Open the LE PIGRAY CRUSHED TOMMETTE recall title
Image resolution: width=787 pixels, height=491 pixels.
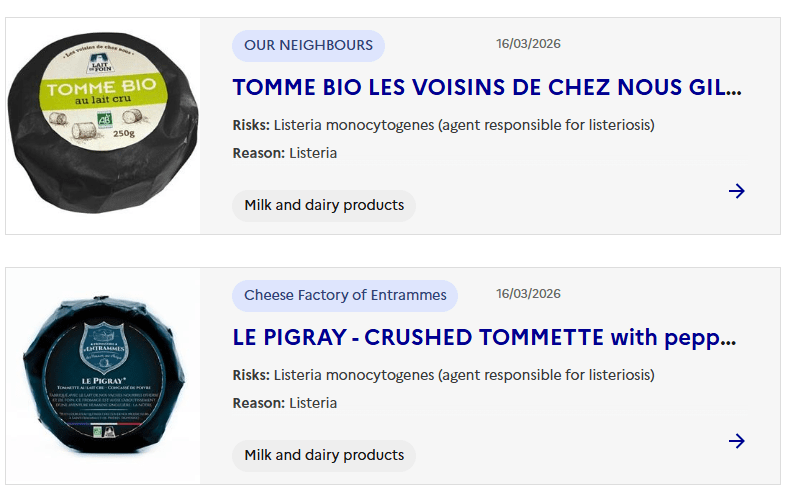click(484, 337)
